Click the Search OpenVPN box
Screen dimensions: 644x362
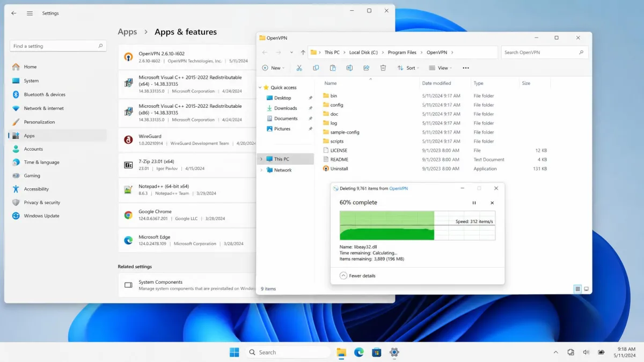coord(545,53)
